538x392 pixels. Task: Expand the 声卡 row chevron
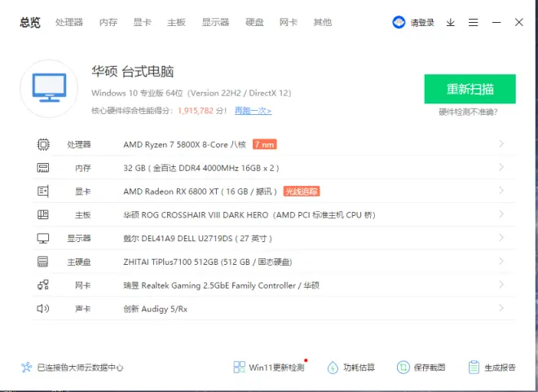pyautogui.click(x=501, y=309)
